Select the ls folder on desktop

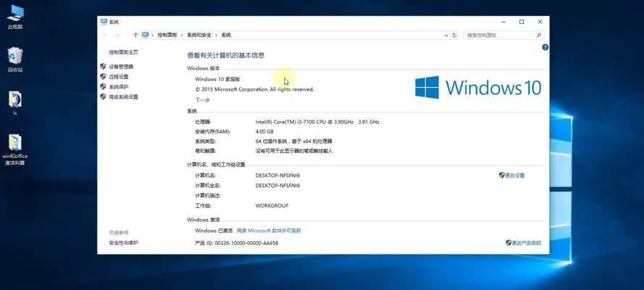[15, 103]
